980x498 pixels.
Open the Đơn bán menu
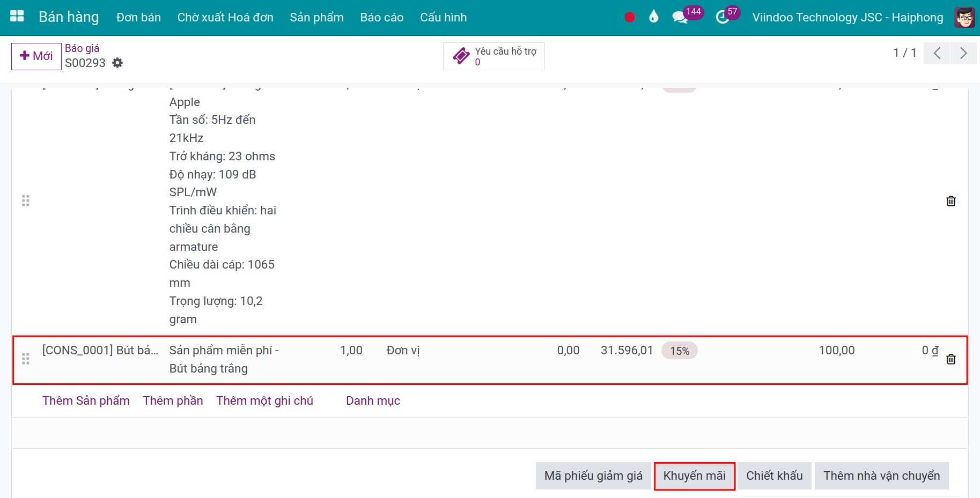pos(138,17)
